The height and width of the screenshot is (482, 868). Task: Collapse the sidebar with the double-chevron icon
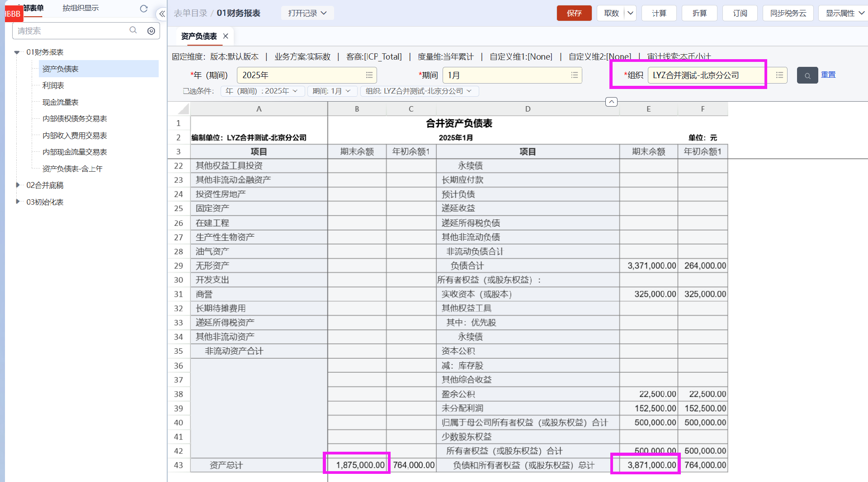pos(162,14)
